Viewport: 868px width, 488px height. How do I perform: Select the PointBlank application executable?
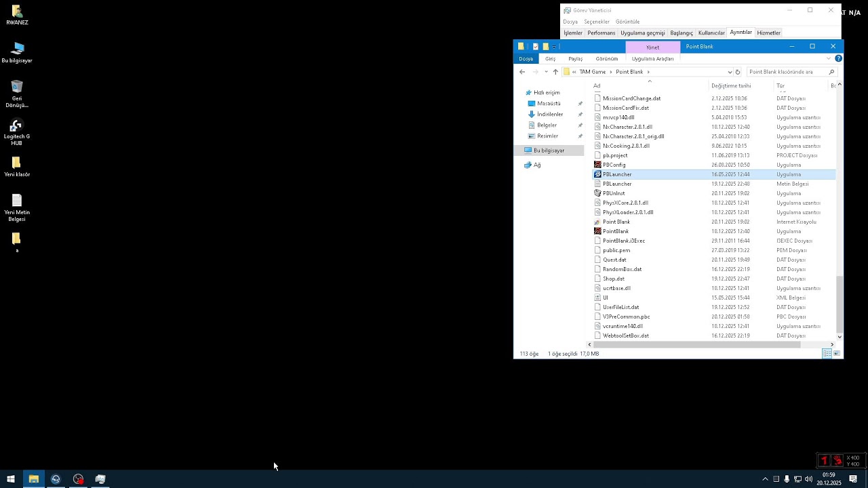coord(616,231)
